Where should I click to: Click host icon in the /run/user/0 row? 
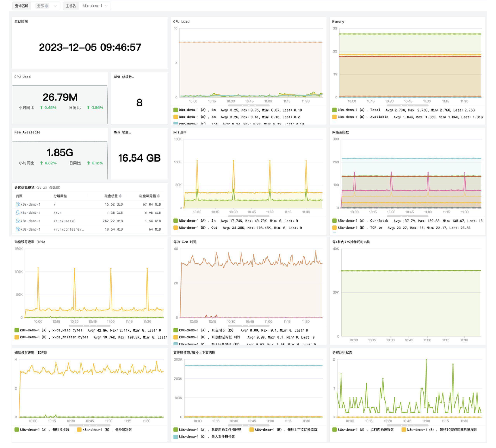18,221
